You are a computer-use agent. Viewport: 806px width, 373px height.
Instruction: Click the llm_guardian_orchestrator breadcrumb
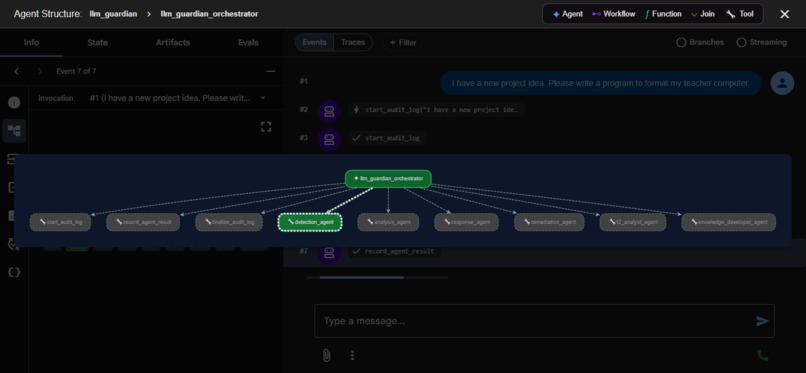(x=209, y=14)
